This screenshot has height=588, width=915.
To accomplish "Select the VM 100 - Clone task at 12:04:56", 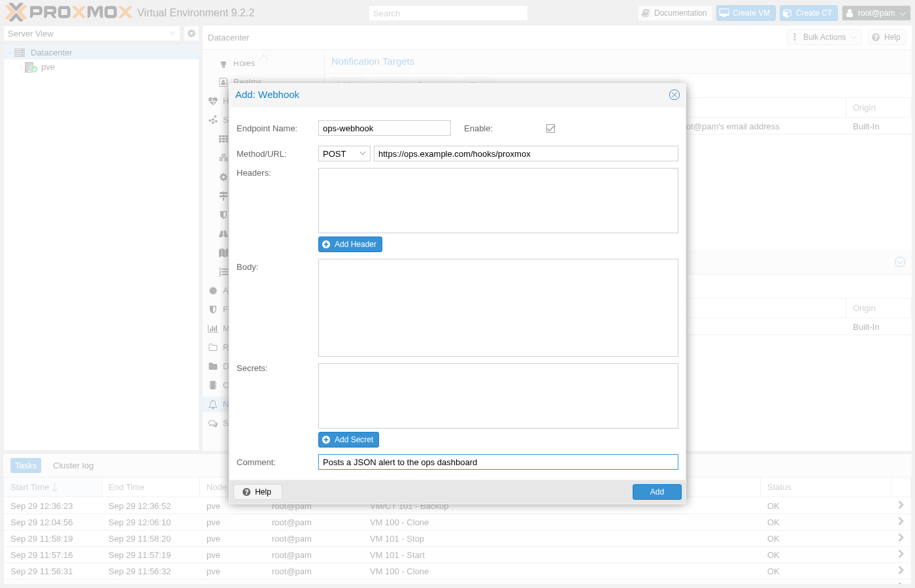I will click(x=457, y=522).
